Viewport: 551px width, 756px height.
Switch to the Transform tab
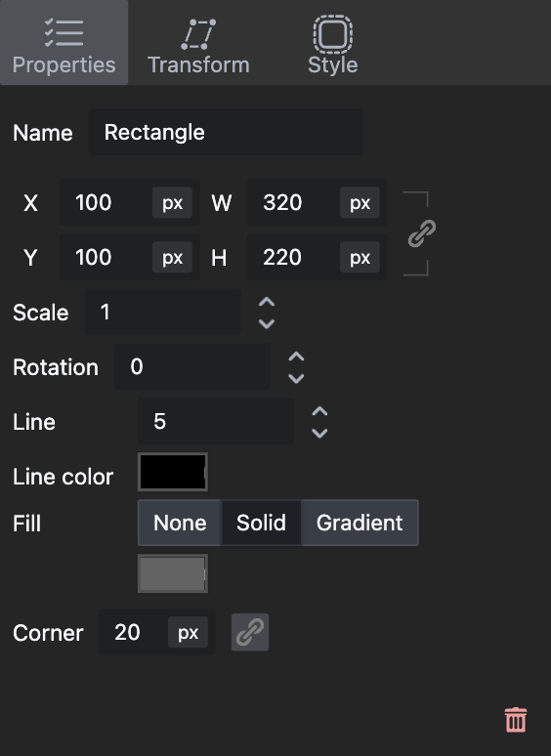point(198,43)
